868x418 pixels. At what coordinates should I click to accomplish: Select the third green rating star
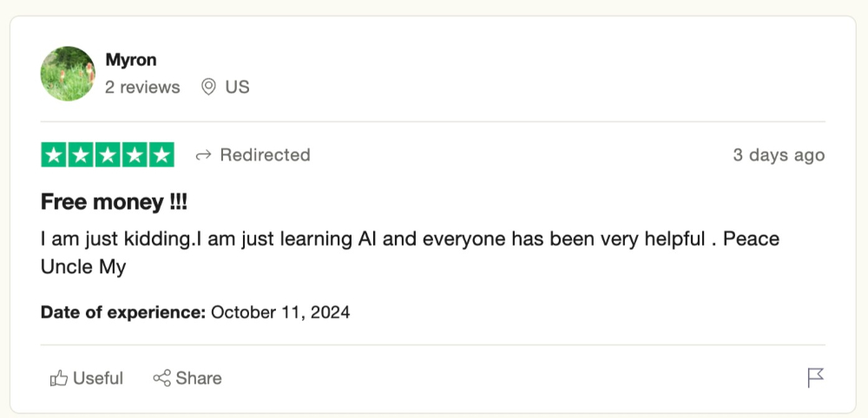click(x=108, y=155)
